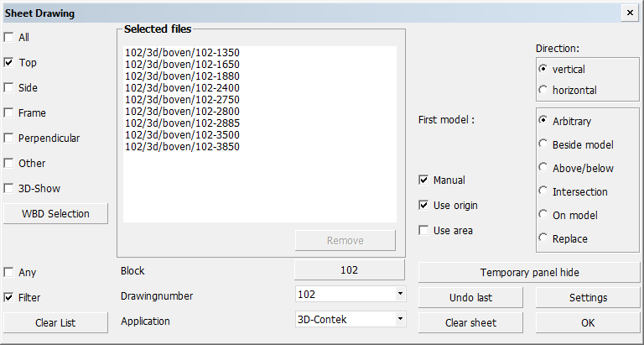
Task: Click the WBD Selection button
Action: [56, 214]
